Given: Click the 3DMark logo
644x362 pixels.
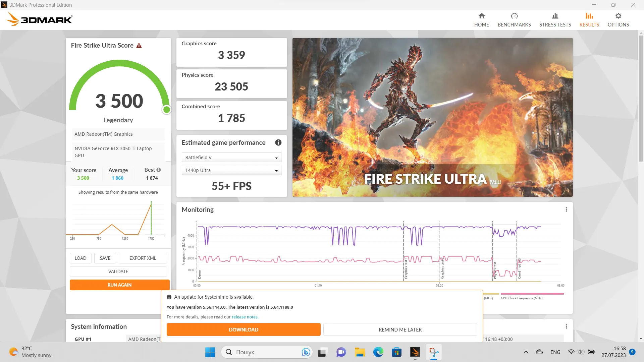Looking at the screenshot, I should (39, 19).
